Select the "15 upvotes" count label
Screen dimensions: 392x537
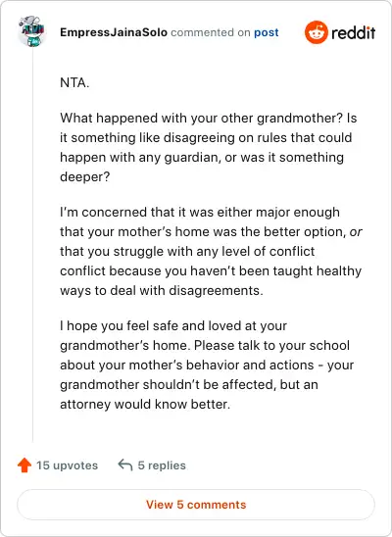click(x=67, y=465)
